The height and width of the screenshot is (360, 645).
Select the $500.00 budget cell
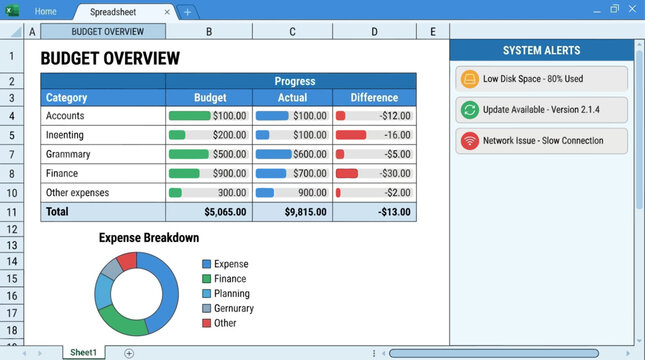pos(209,154)
